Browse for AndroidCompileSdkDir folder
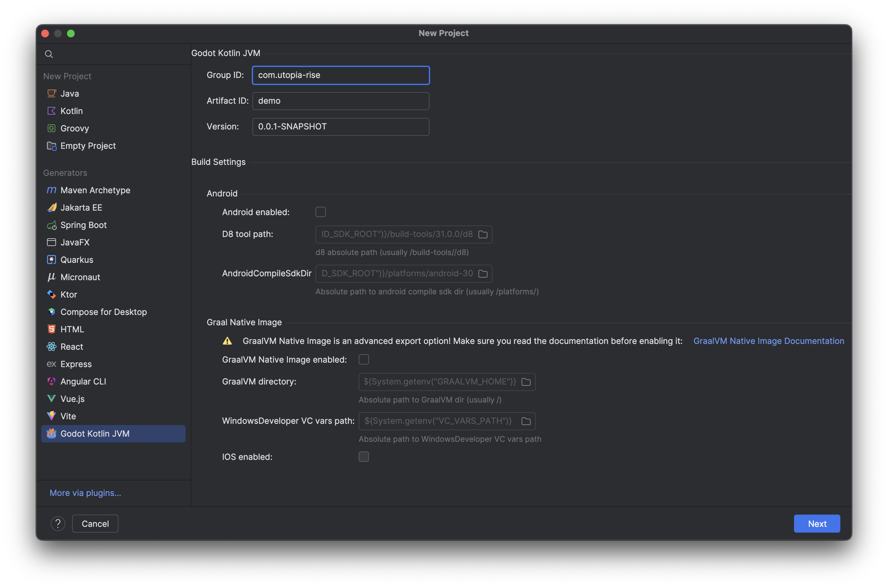The height and width of the screenshot is (588, 888). click(x=483, y=274)
